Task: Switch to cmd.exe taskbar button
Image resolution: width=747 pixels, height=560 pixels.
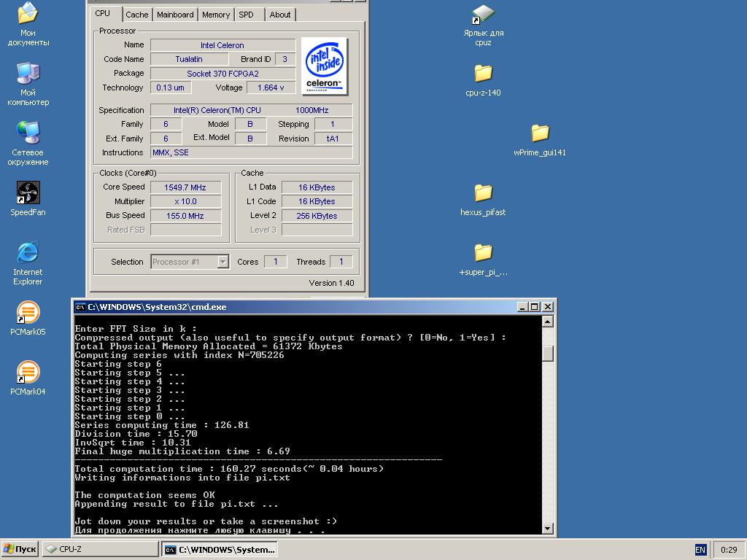Action: [x=220, y=550]
